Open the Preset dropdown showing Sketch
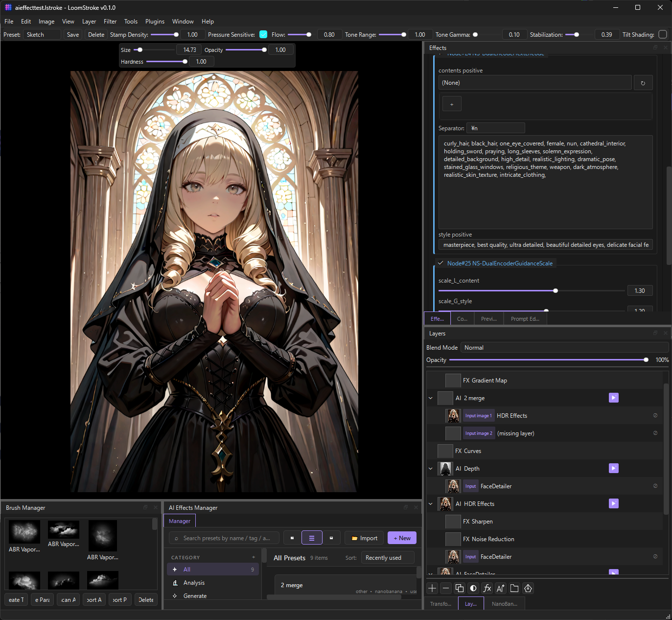Viewport: 672px width, 620px height. (x=42, y=34)
